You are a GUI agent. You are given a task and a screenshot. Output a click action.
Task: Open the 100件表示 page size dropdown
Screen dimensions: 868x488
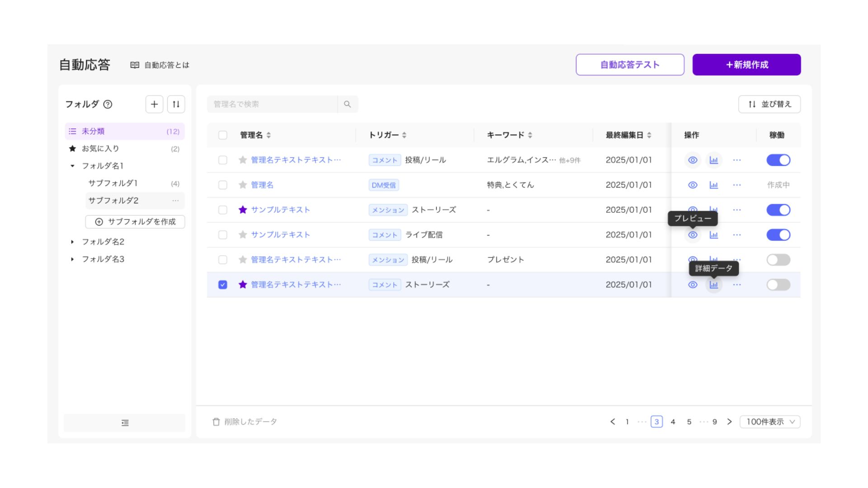(x=769, y=422)
